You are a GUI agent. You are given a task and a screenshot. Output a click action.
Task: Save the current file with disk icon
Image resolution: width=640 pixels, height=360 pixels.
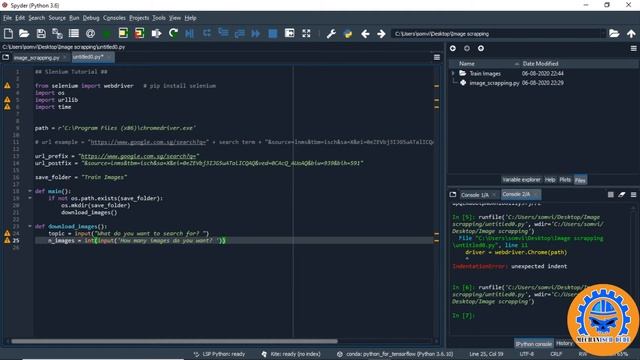pos(41,33)
